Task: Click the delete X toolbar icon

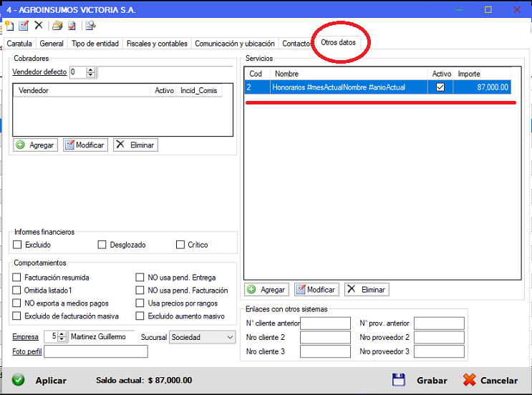Action: (39, 26)
